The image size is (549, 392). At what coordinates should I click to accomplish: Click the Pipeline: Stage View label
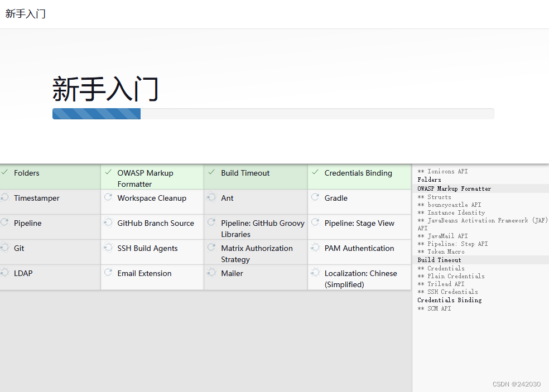point(359,223)
